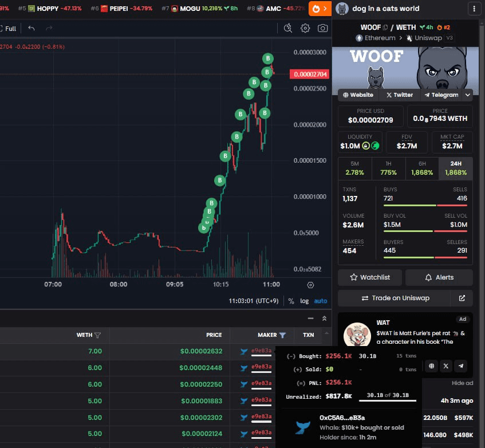Open the orange trending flame button
This screenshot has height=448, width=485.
click(x=320, y=9)
